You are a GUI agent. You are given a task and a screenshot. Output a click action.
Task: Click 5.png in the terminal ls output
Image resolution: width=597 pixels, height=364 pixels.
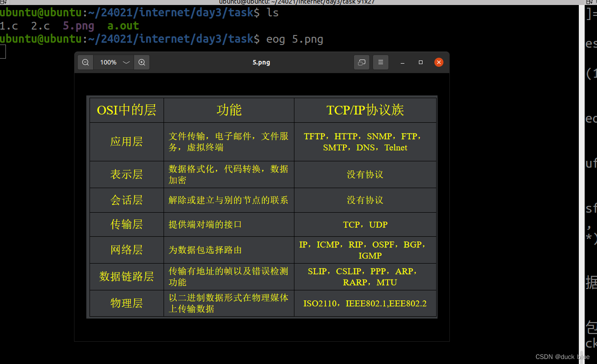[x=79, y=26]
